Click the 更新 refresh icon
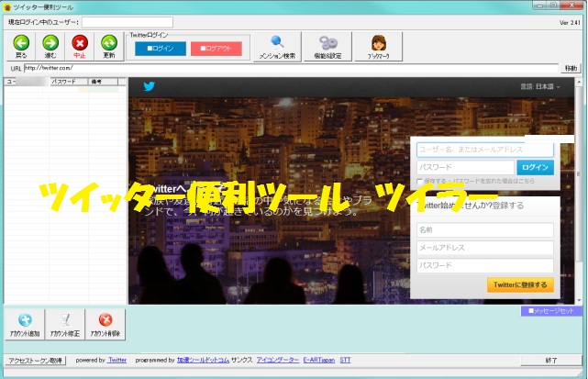588x379 pixels. click(x=109, y=42)
